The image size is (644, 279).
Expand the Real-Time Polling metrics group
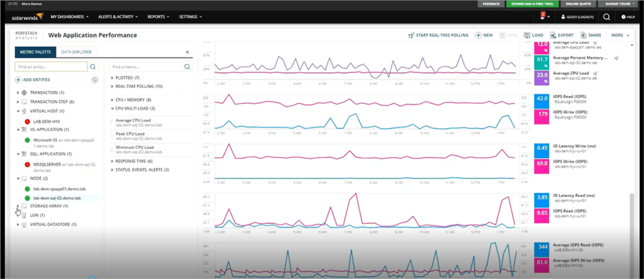[112, 87]
